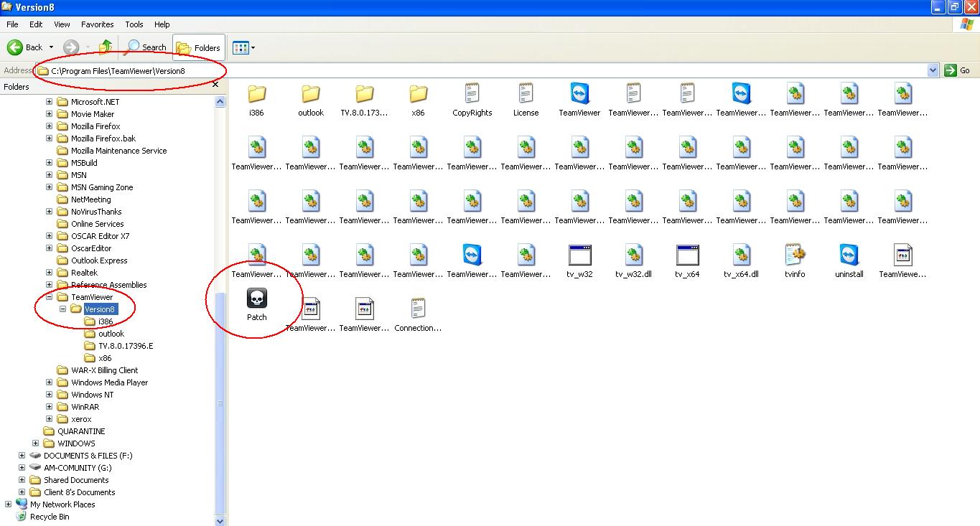Screen dimensions: 980x526
Task: Click folder tree scrollbar down arrow
Action: pyautogui.click(x=220, y=520)
